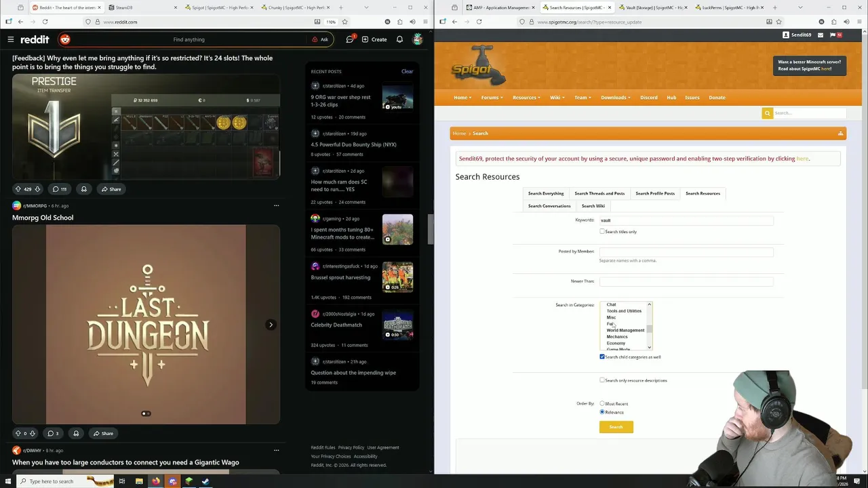Image resolution: width=868 pixels, height=488 pixels.
Task: Open the Spigot Donate nav link
Action: [717, 98]
